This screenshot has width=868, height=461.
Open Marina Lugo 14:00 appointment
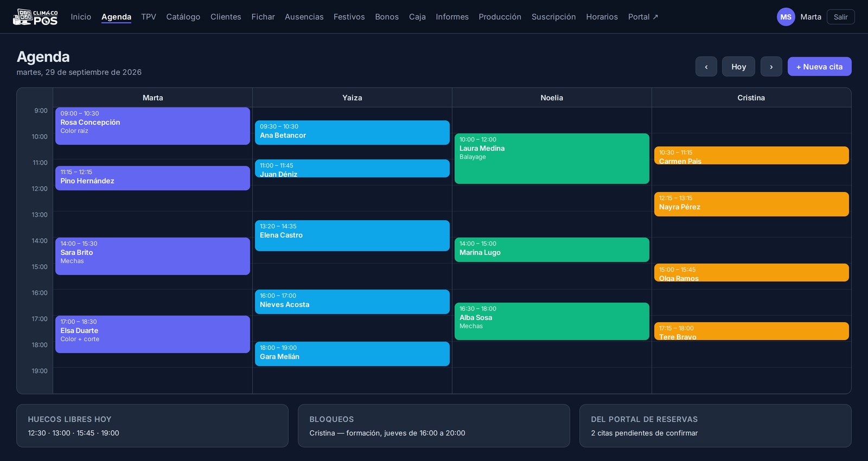tap(552, 249)
